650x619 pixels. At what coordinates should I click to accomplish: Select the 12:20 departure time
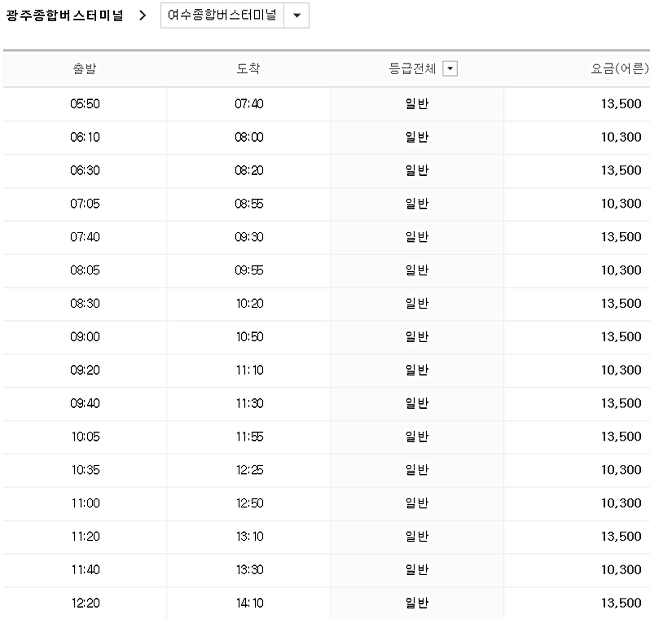(x=85, y=603)
